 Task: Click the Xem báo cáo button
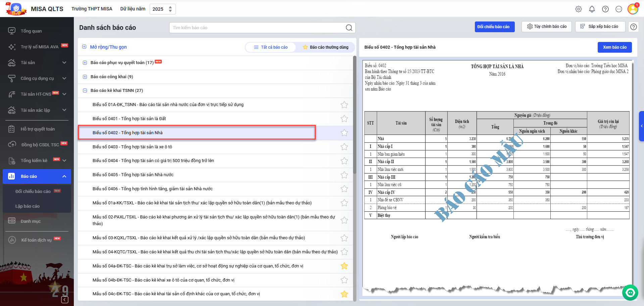pos(614,47)
